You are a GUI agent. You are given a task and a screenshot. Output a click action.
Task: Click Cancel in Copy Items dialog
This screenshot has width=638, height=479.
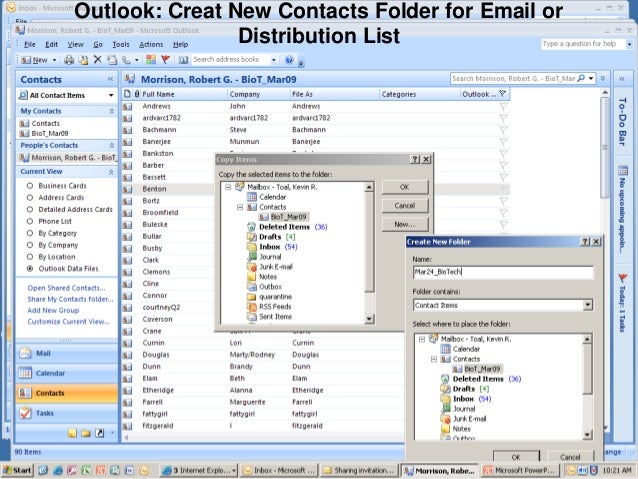[404, 206]
